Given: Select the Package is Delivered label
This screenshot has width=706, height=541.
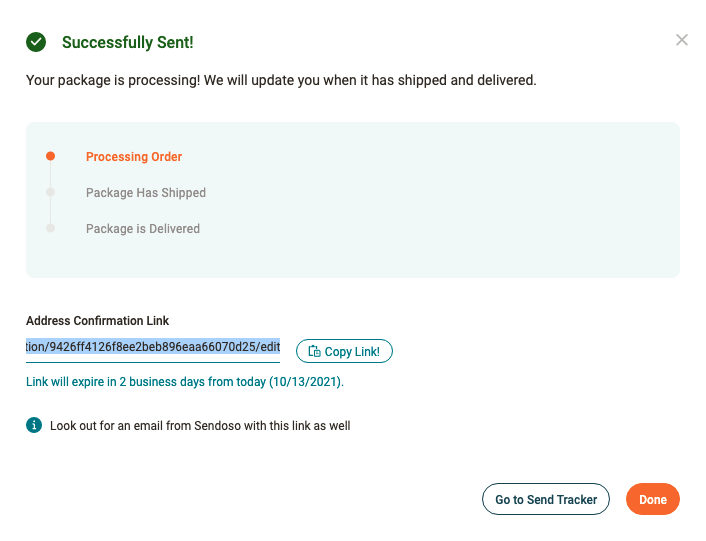Looking at the screenshot, I should pyautogui.click(x=143, y=229).
